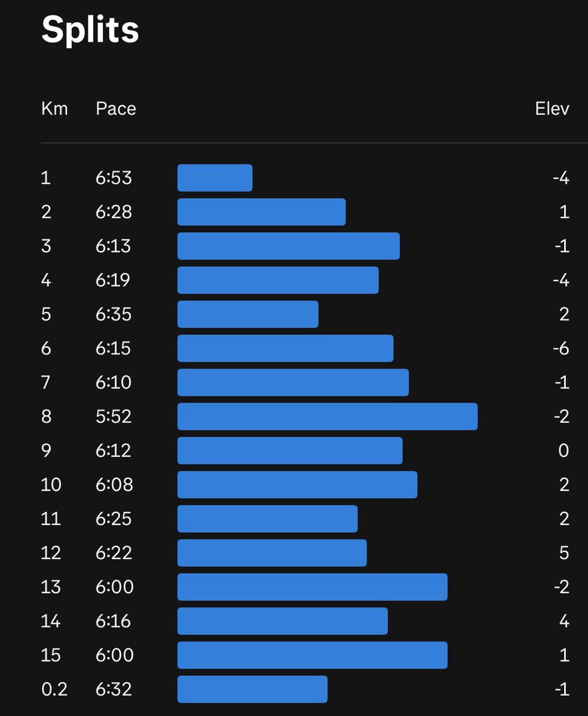The height and width of the screenshot is (716, 588).
Task: Click the 6:25 pace bar for kilometer 11
Action: [x=267, y=519]
